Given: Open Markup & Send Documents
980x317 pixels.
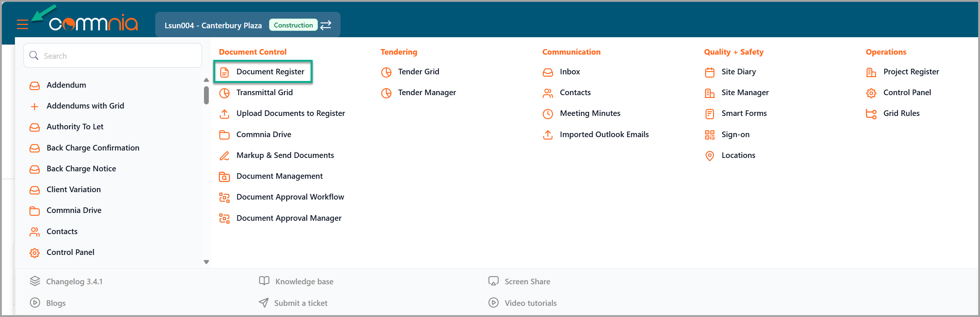Looking at the screenshot, I should [x=285, y=155].
